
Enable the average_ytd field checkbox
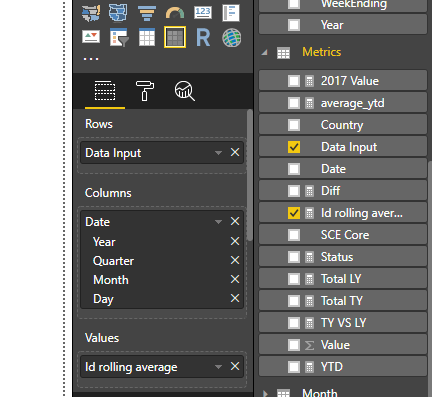tap(294, 103)
